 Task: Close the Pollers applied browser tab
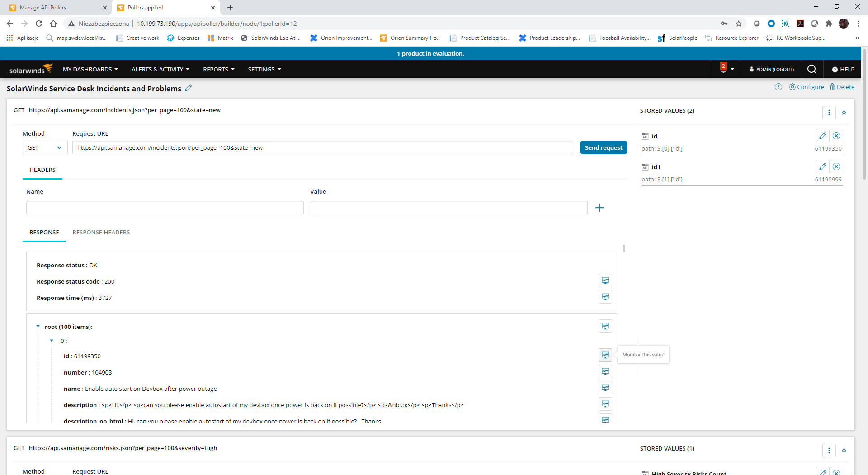click(x=213, y=8)
